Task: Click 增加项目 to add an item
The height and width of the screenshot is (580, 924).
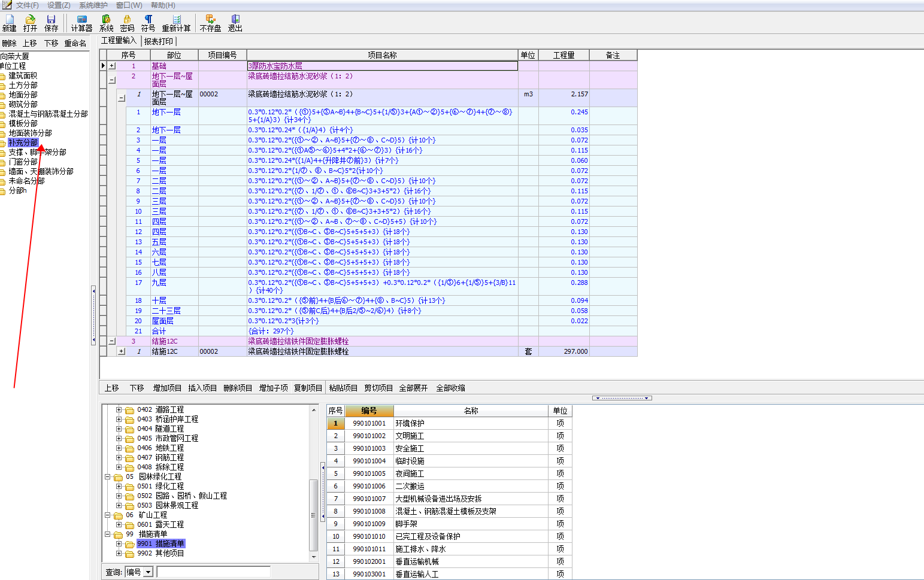Action: click(x=167, y=388)
